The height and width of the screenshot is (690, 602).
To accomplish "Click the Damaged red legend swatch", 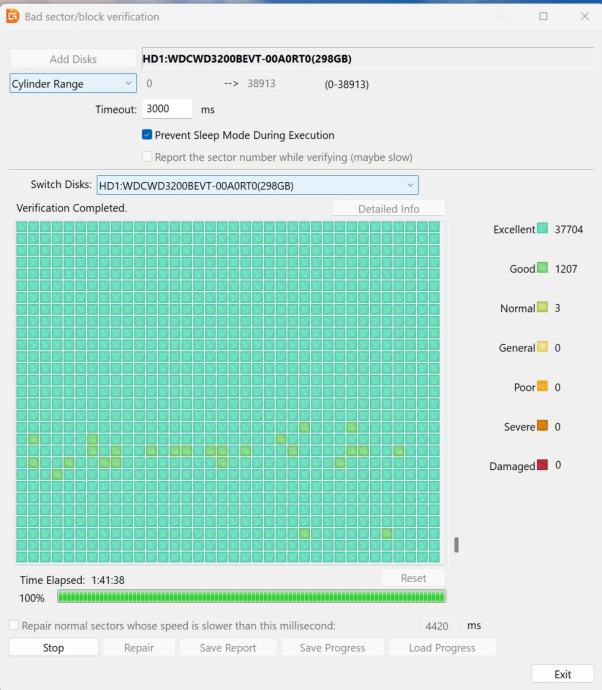I will click(x=542, y=465).
